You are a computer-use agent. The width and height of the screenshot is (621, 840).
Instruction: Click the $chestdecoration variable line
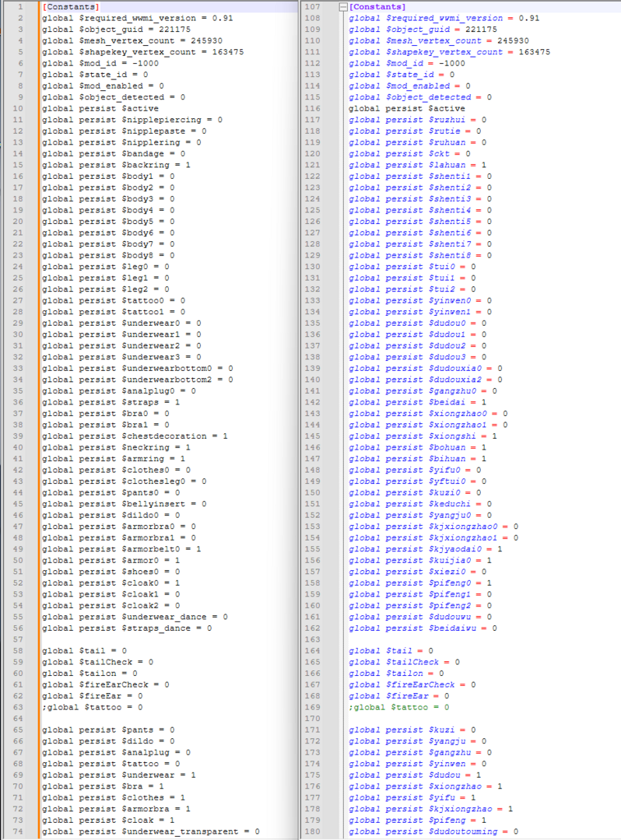[135, 436]
